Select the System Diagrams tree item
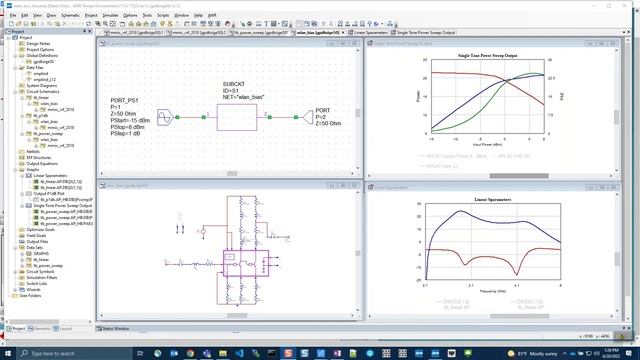Viewport: 640px width, 360px height. 42,86
